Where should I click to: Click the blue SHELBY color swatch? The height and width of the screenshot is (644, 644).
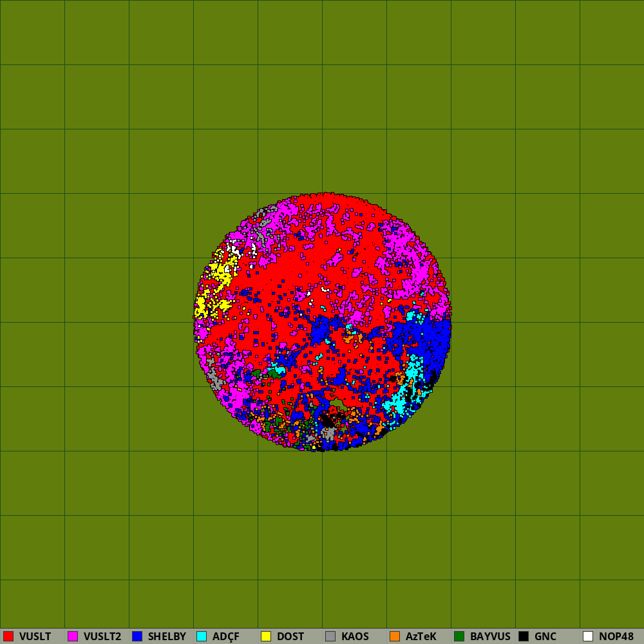pyautogui.click(x=137, y=636)
